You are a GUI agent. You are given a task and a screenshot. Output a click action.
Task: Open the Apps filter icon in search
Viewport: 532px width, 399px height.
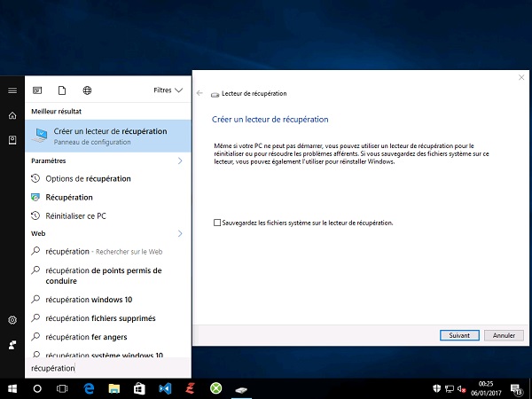(37, 90)
